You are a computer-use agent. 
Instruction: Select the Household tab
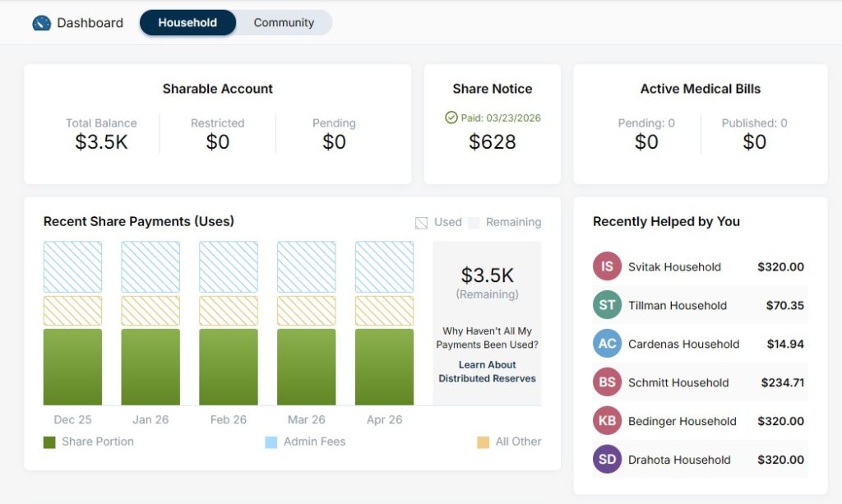coord(187,22)
